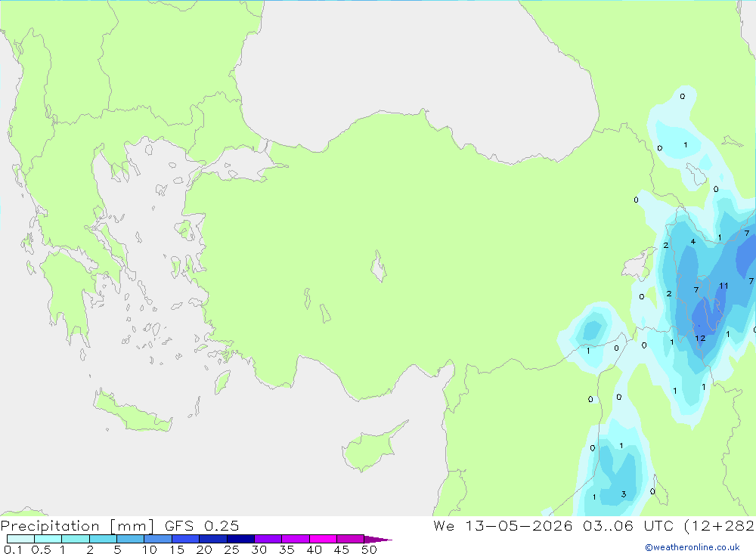Click the legend label "0.1"
756x554 pixels.
coord(13,549)
